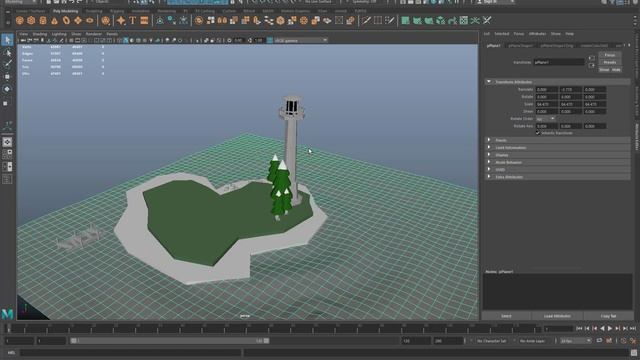The height and width of the screenshot is (360, 640).
Task: Open the sRGB gamma view transform dropdown
Action: 301,40
